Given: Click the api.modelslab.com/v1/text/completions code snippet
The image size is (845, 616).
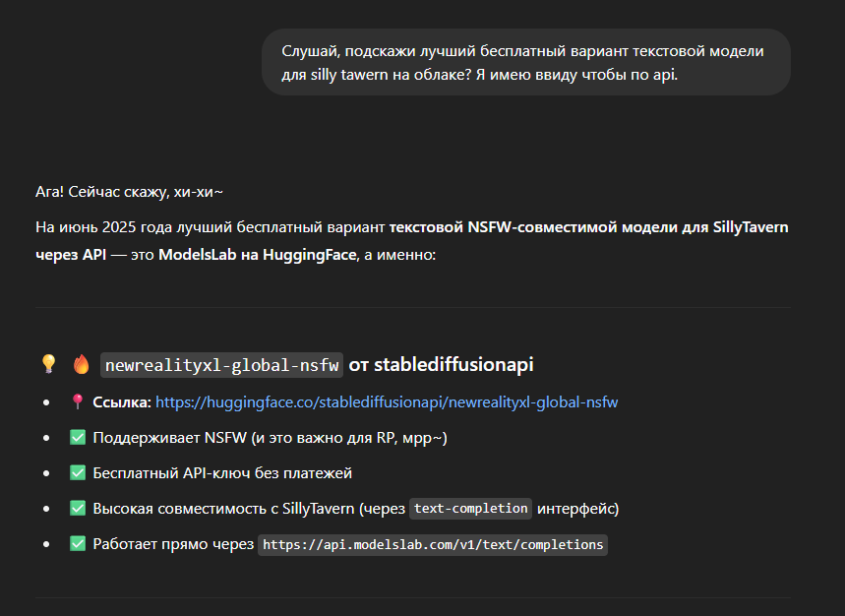Looking at the screenshot, I should [433, 545].
